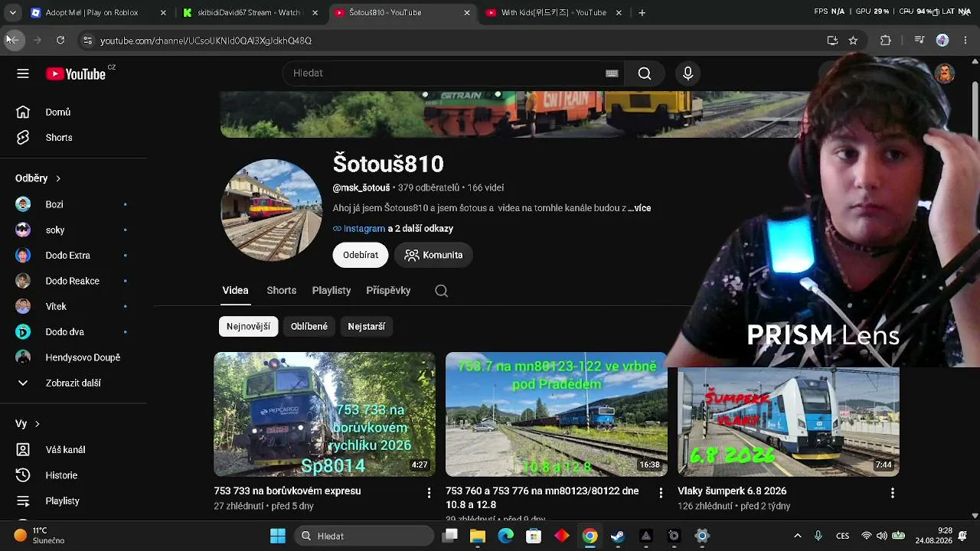Image resolution: width=980 pixels, height=551 pixels.
Task: Go back in the browser
Action: 13,41
